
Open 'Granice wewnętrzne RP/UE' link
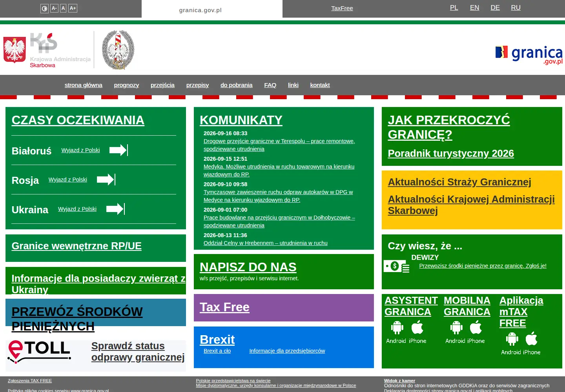coord(77,246)
